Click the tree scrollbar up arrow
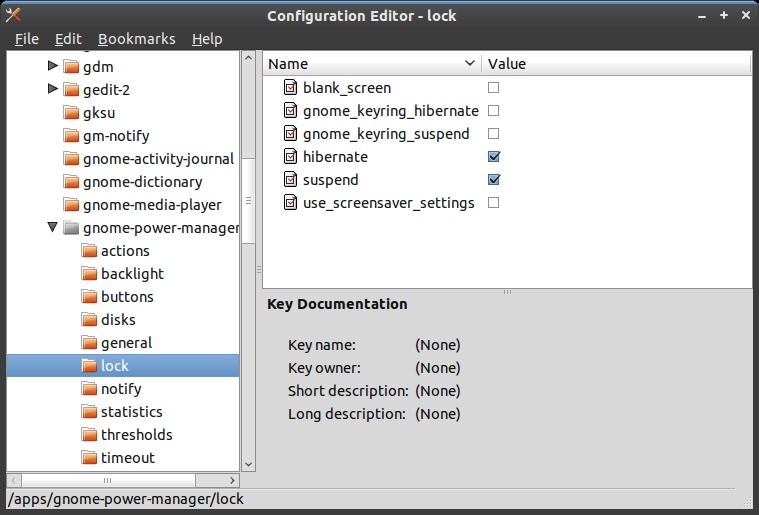 248,58
